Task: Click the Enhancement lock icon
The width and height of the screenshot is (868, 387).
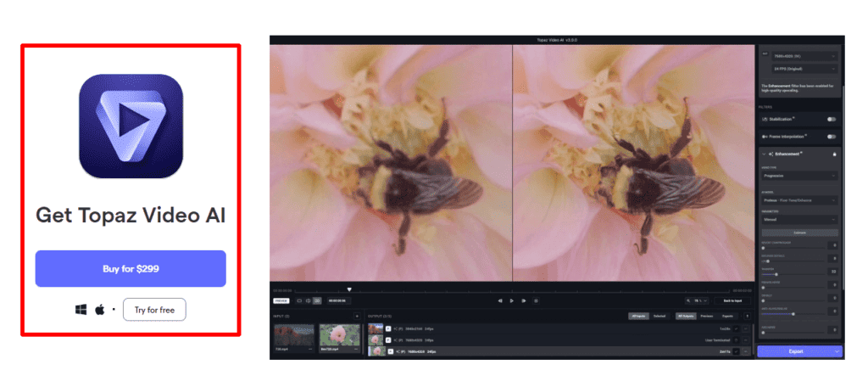Action: tap(834, 154)
